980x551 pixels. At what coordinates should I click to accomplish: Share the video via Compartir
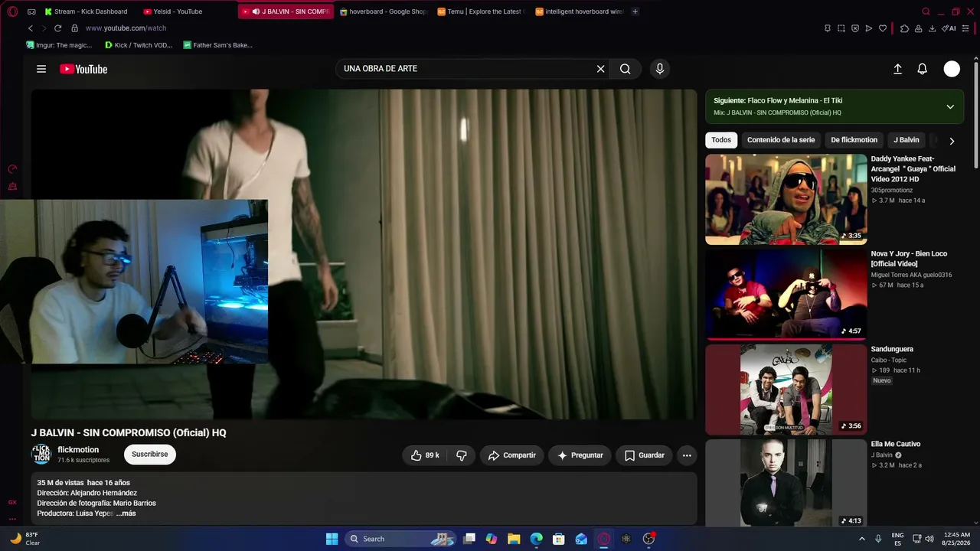point(512,455)
